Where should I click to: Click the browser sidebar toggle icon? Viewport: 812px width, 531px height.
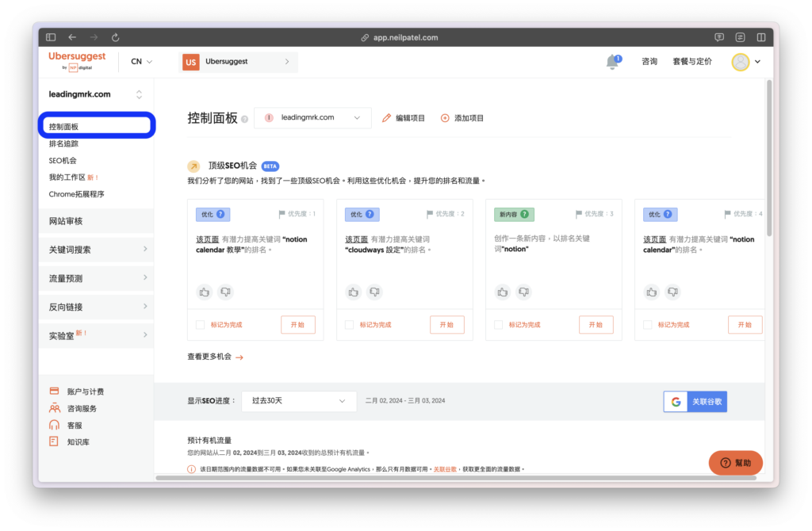[51, 37]
